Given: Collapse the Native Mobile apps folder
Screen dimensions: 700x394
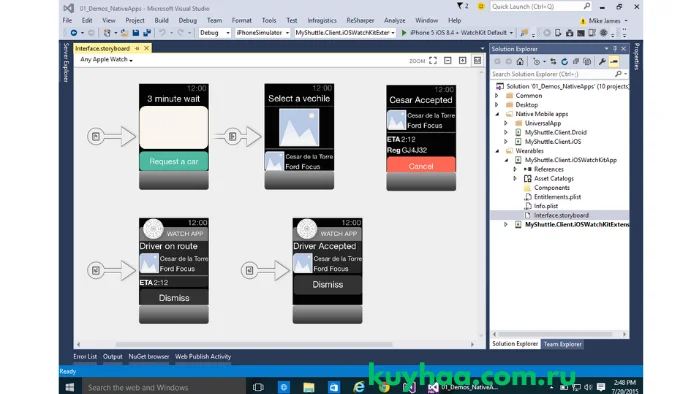Looking at the screenshot, I should coord(497,114).
